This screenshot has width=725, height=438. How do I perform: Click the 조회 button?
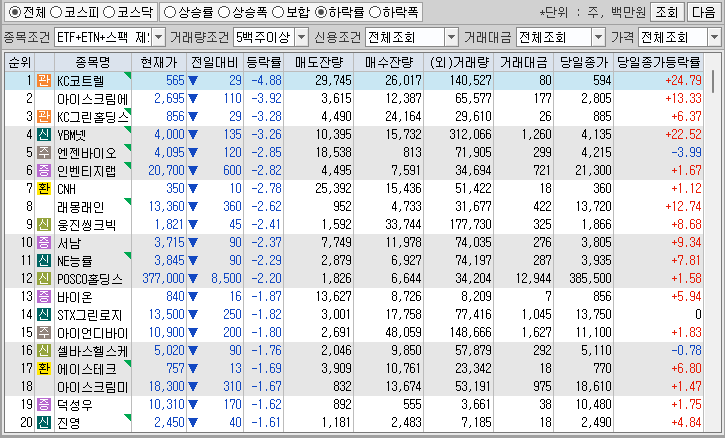[667, 12]
